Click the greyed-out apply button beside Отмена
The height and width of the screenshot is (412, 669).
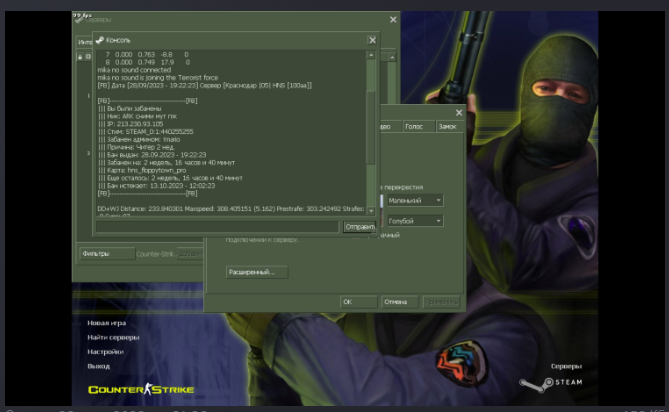(x=442, y=302)
